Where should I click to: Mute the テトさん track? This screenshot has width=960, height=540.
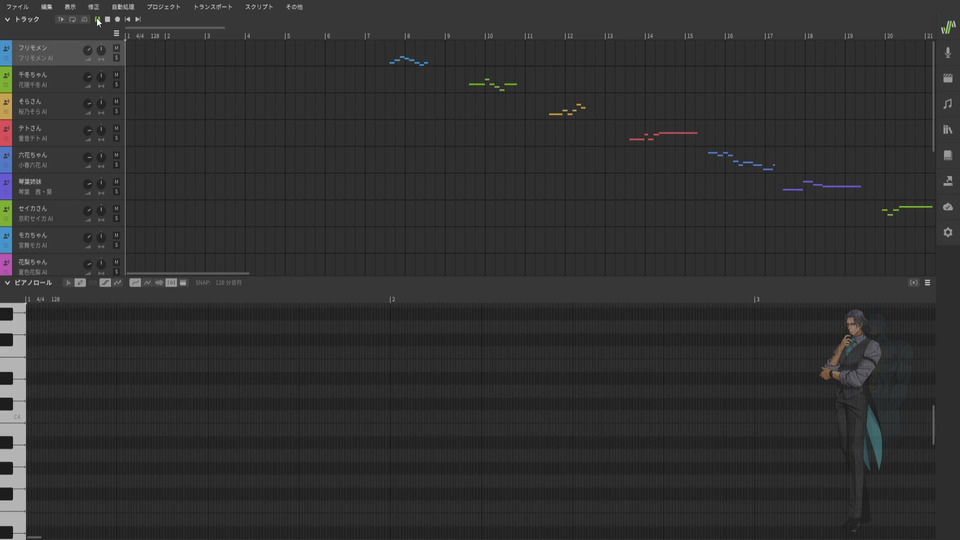[x=116, y=129]
